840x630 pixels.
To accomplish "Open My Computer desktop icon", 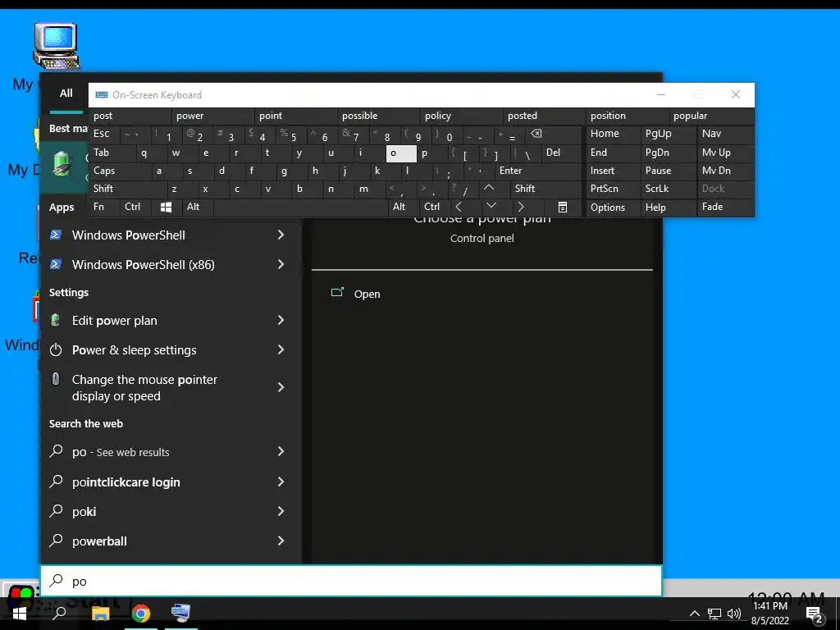I will [57, 47].
